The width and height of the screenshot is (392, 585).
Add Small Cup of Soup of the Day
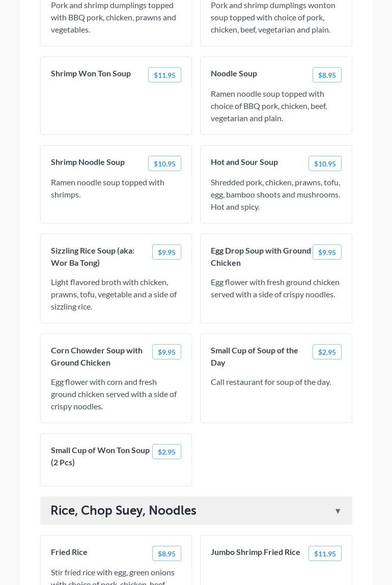(x=327, y=352)
